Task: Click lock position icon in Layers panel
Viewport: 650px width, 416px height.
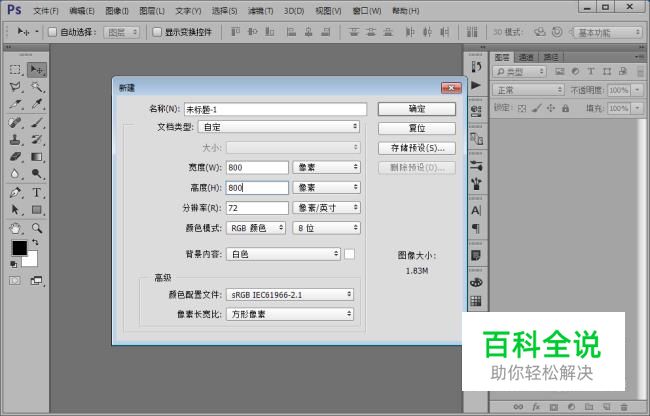Action: pyautogui.click(x=551, y=108)
